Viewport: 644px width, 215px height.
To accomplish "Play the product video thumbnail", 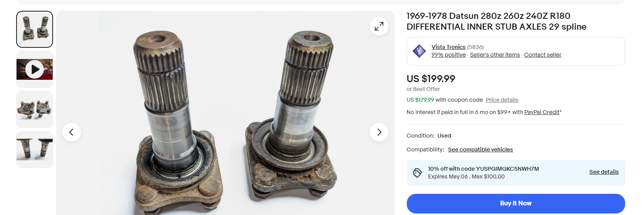I will pyautogui.click(x=35, y=69).
